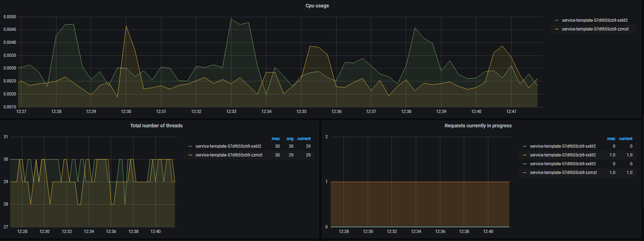
Task: Open the Total number of threads panel menu
Action: pyautogui.click(x=156, y=126)
